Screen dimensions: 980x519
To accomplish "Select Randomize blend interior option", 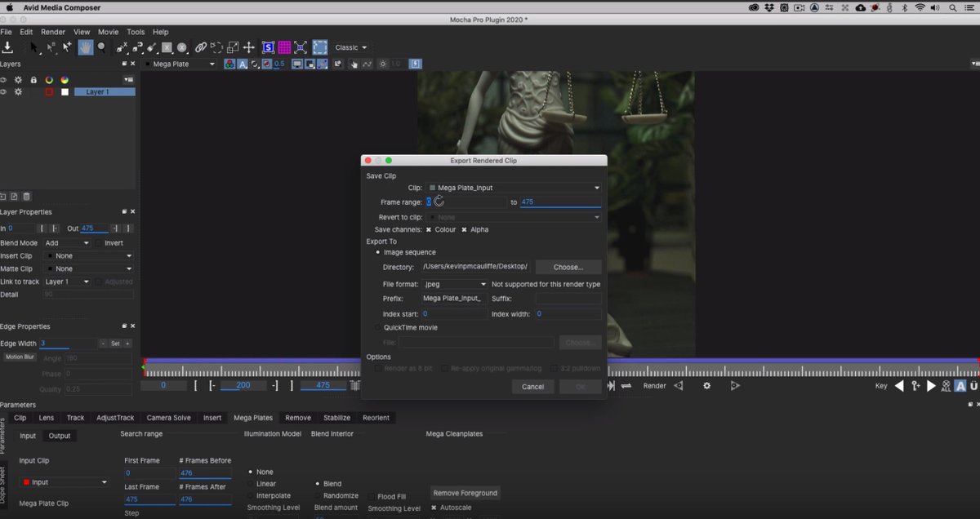I will (318, 495).
